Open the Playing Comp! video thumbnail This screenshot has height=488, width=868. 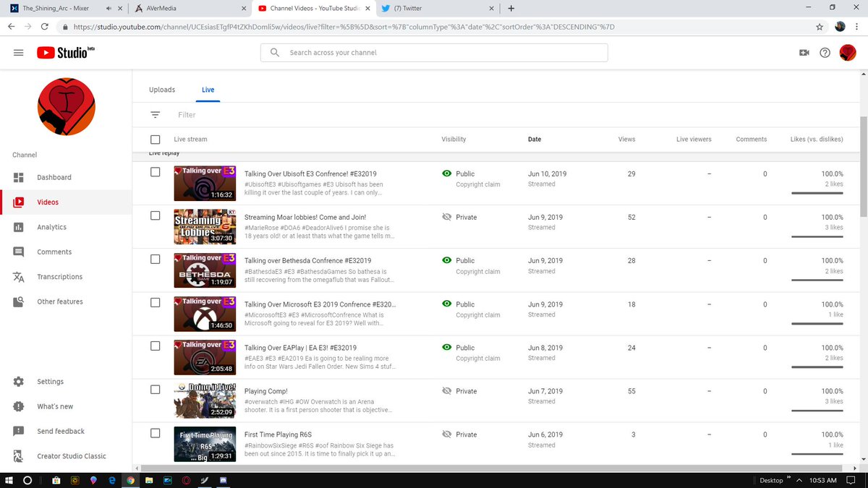click(x=205, y=401)
